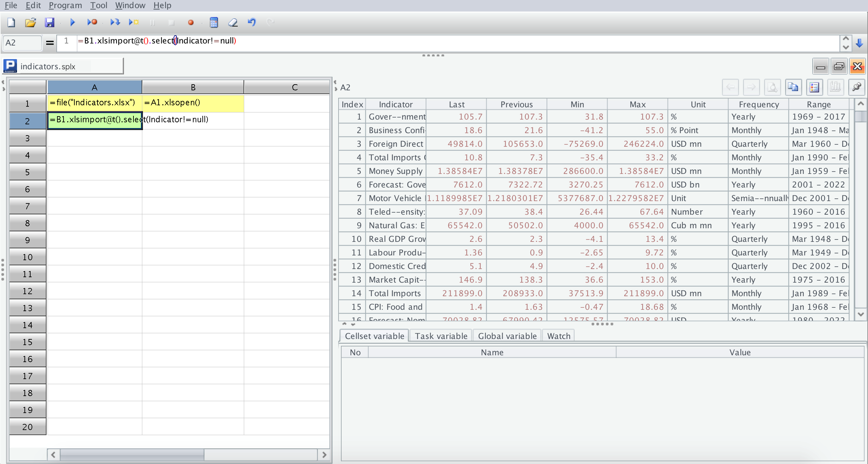Click the eraser clear icon
Screen dimensions: 868x464
click(233, 22)
